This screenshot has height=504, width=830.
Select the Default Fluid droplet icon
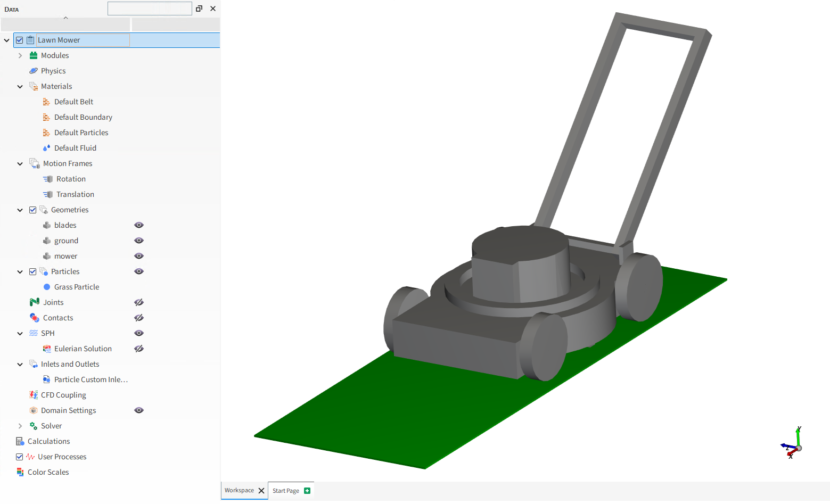coord(47,148)
